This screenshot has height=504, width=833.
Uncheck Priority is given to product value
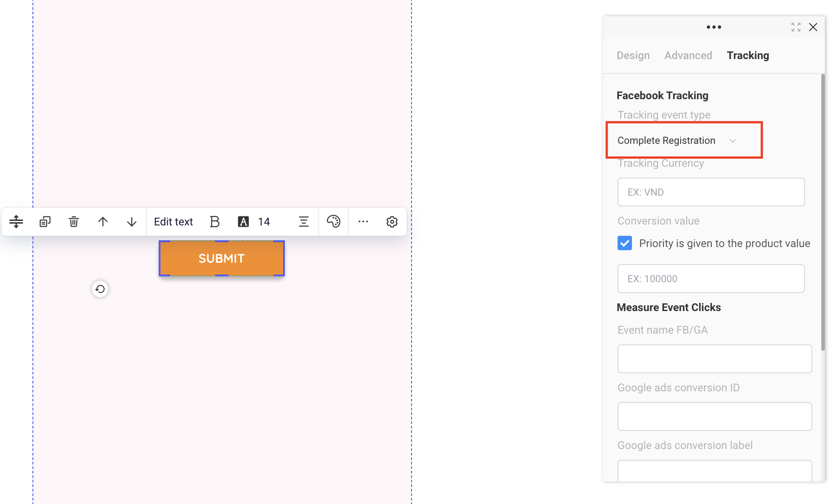625,243
